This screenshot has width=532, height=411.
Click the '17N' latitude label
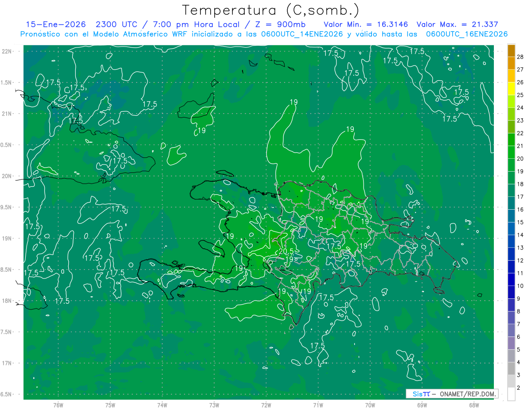[7, 363]
